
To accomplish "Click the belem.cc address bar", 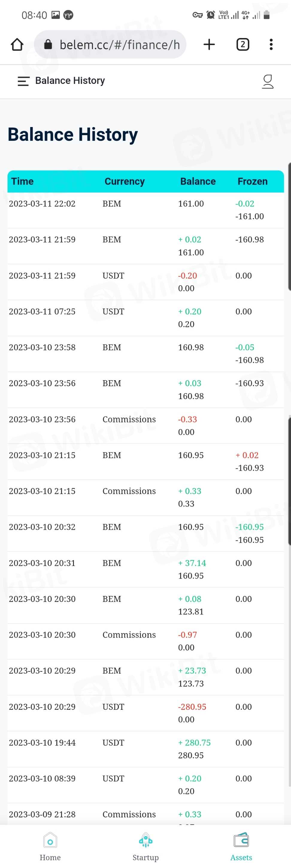I will [119, 44].
